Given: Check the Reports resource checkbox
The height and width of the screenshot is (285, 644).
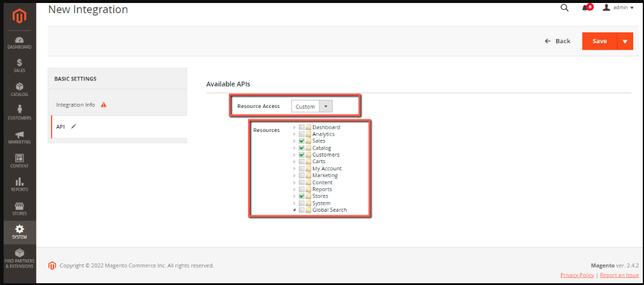Looking at the screenshot, I should [302, 190].
